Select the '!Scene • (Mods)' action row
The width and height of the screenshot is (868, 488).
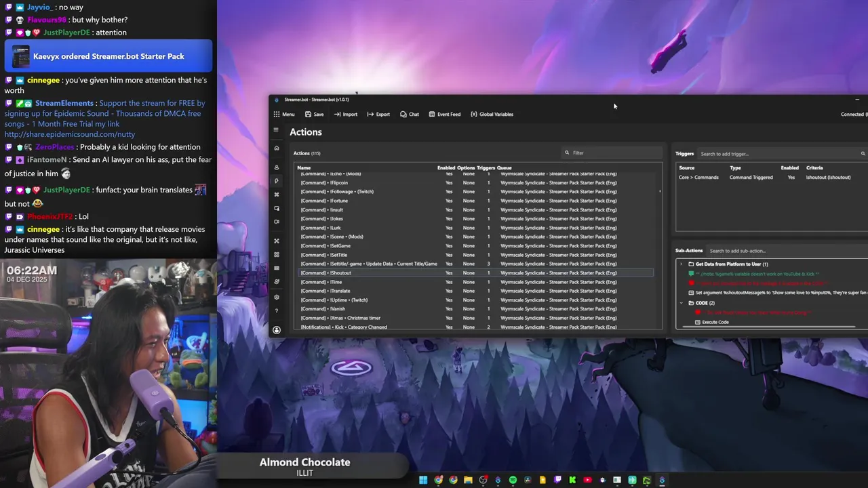click(476, 237)
